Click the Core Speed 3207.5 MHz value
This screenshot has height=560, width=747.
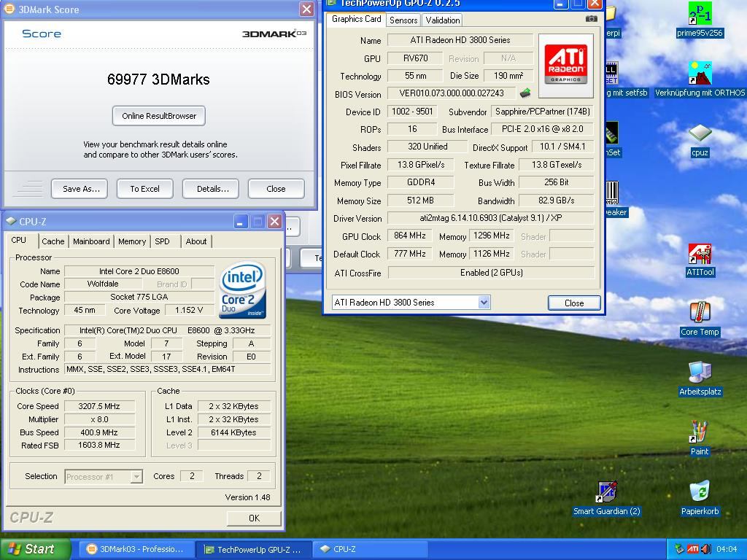[x=99, y=406]
